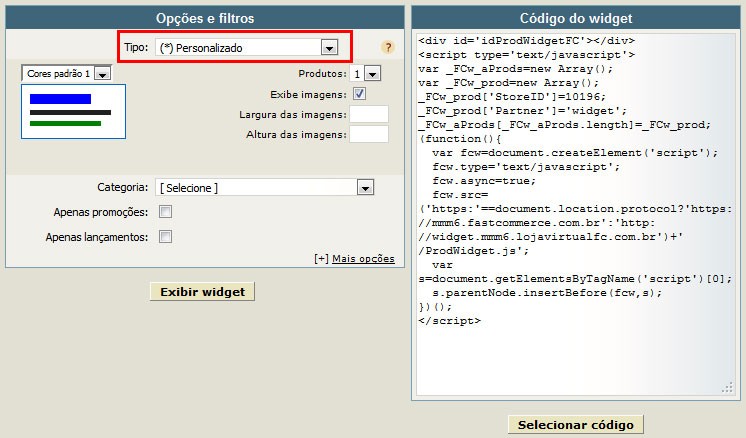Screen dimensions: 746x438
Task: Click the Exibir widget button
Action: [202, 292]
